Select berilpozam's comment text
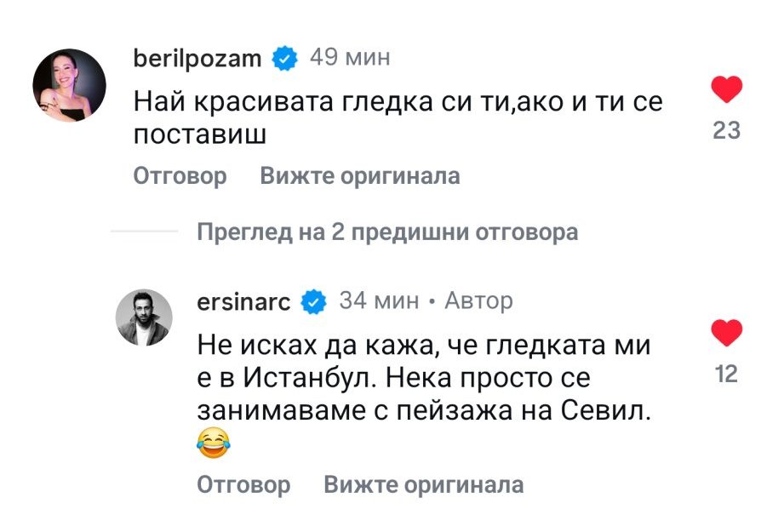Viewport: 784px width, 532px height. (398, 118)
